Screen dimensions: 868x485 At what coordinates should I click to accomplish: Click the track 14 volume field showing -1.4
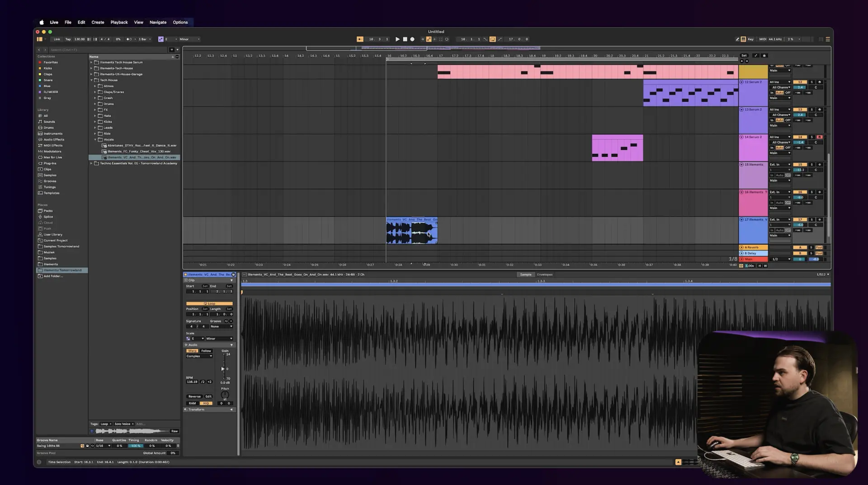tap(800, 142)
